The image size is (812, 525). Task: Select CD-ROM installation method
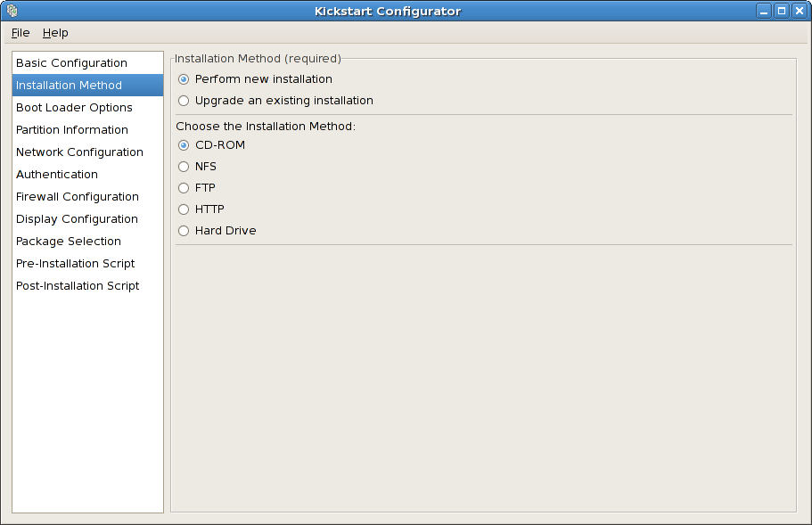tap(184, 145)
